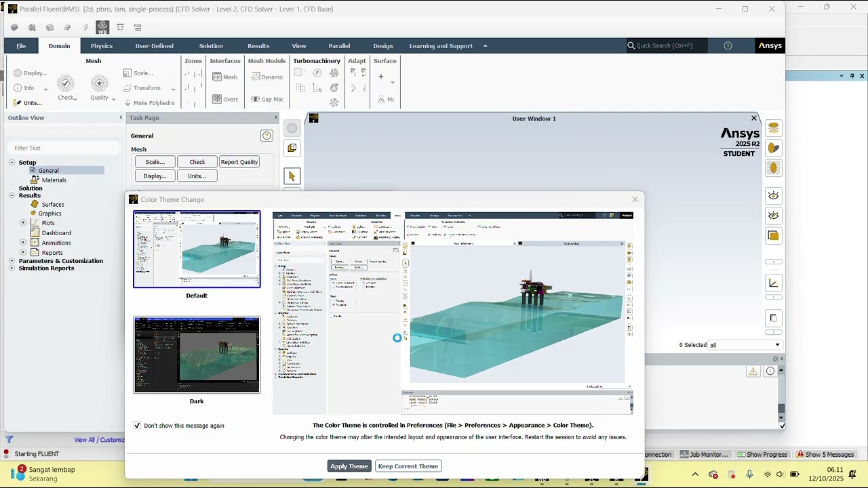Click the console warning triangle icon
The image size is (868, 488).
pyautogui.click(x=753, y=371)
